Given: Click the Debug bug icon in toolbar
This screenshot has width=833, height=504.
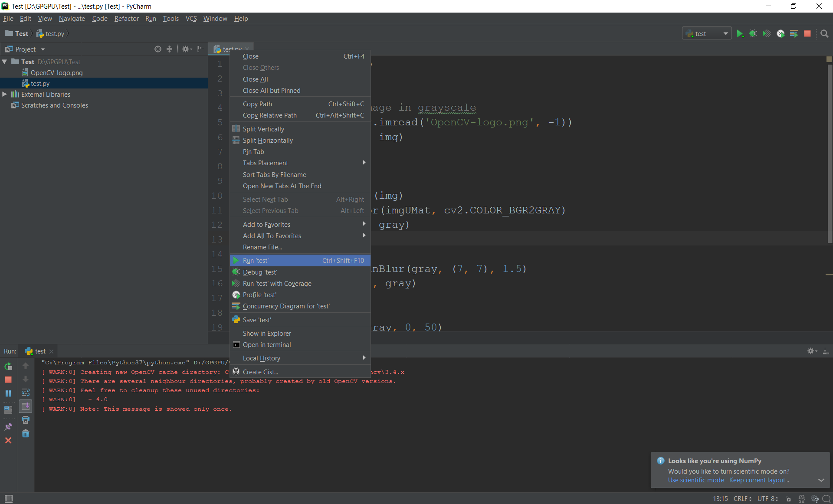Looking at the screenshot, I should click(x=753, y=34).
